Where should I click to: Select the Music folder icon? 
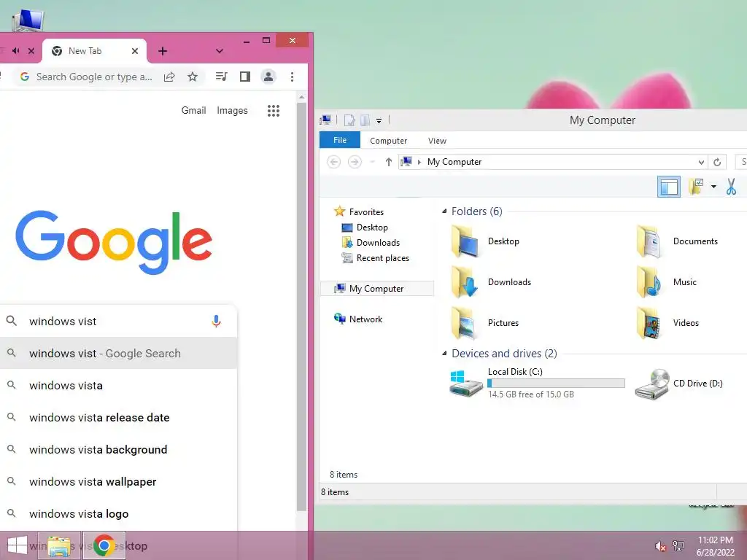pos(649,282)
